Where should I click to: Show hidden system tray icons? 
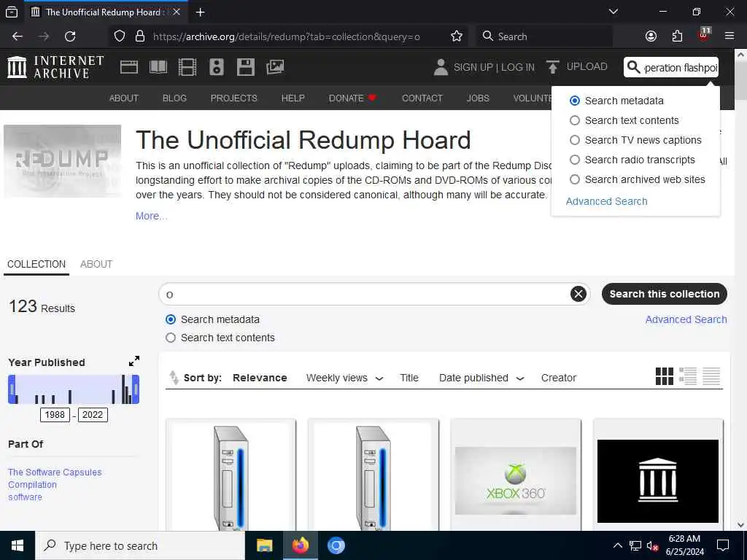point(617,545)
